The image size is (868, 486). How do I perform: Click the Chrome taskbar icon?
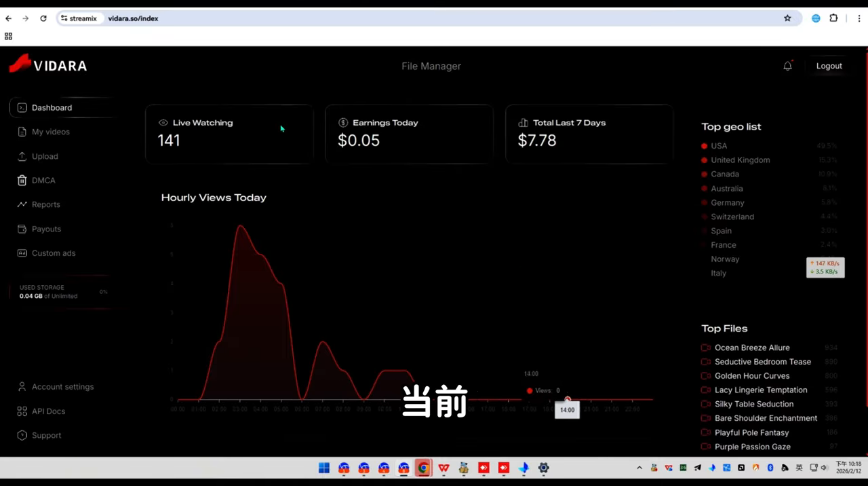pyautogui.click(x=424, y=468)
